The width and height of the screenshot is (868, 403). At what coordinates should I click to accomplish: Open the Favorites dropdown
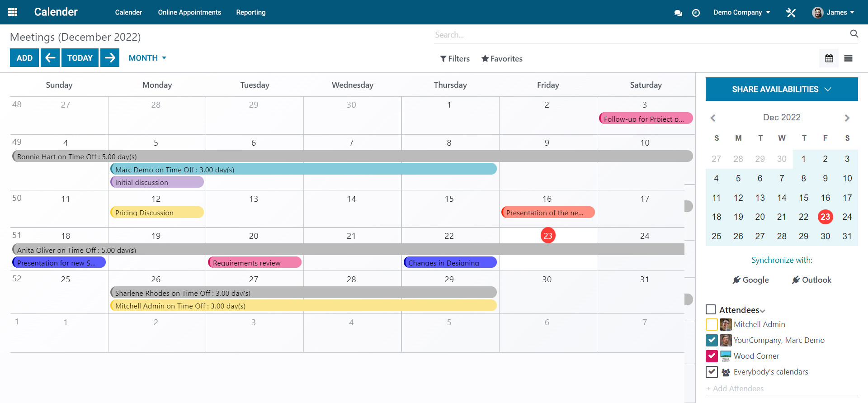[502, 59]
